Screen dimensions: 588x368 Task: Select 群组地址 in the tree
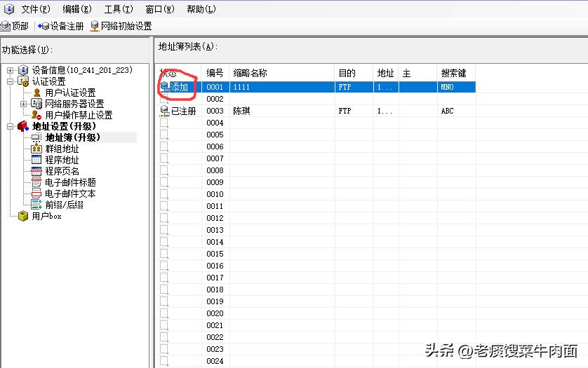62,149
